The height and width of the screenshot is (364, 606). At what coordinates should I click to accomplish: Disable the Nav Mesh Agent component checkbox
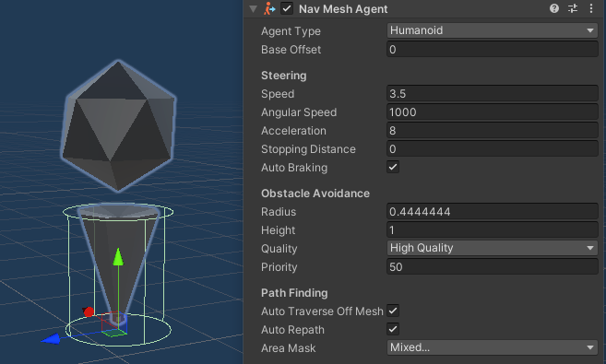[287, 8]
